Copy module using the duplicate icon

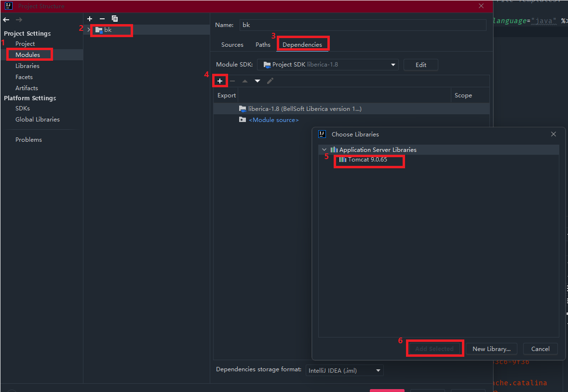click(x=114, y=18)
